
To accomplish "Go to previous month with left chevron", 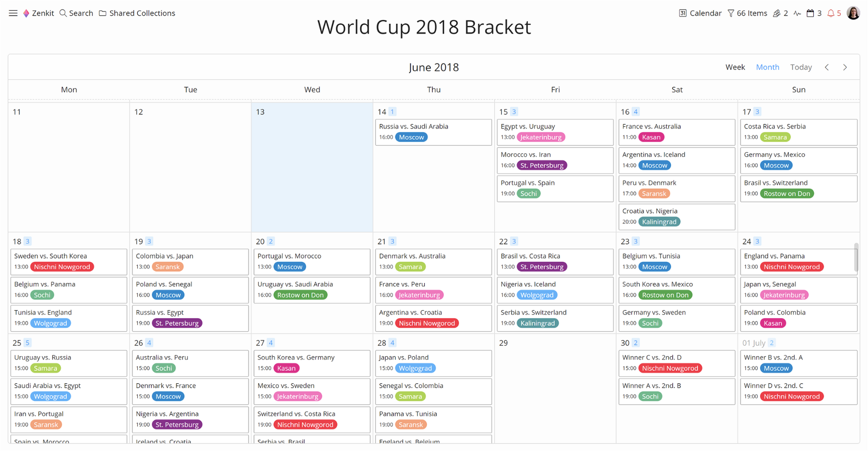I will point(827,67).
